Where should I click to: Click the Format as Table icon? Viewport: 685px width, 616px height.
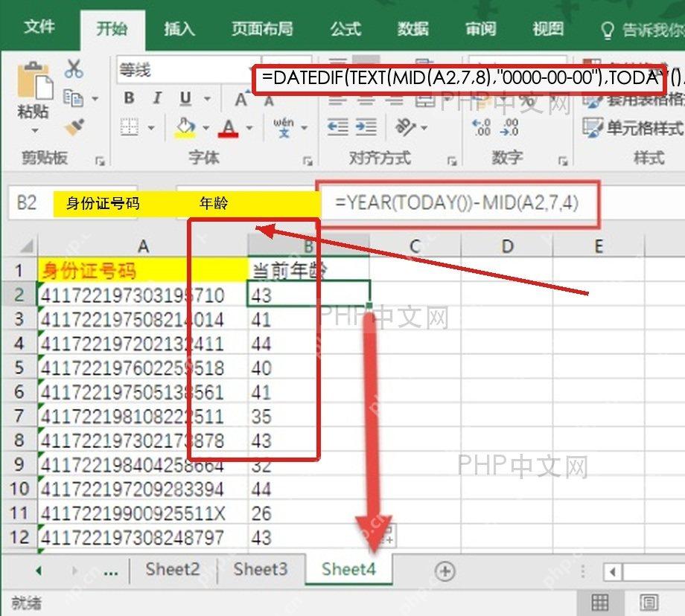click(x=593, y=101)
